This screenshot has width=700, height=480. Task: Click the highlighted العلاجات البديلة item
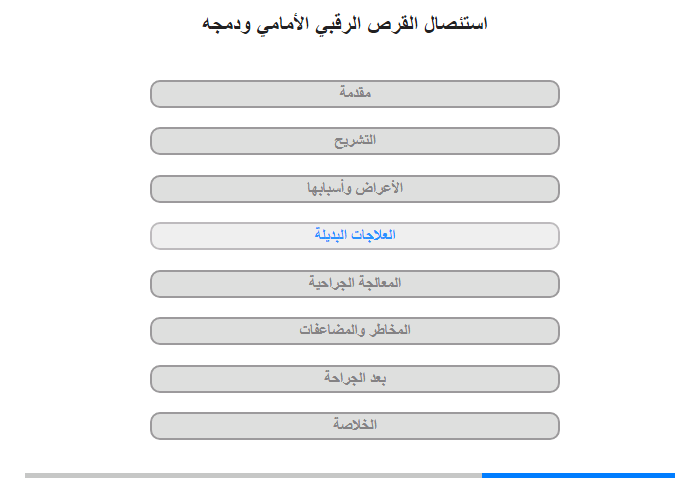pos(355,236)
